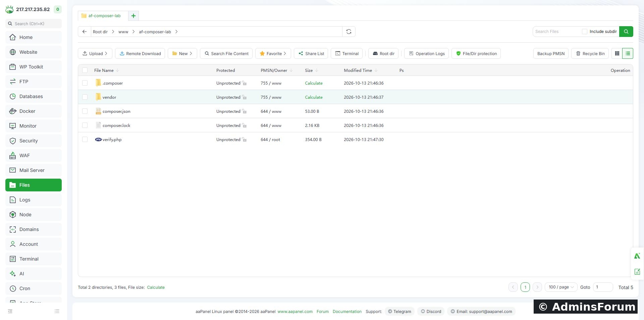Open the Recycle Bin

[x=590, y=53]
